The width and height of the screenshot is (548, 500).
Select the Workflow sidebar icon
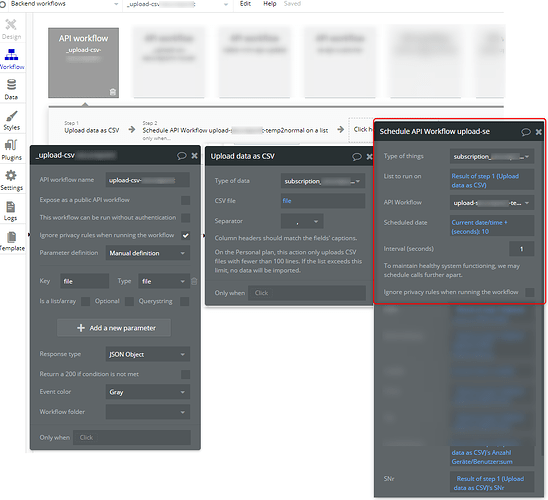(x=12, y=59)
